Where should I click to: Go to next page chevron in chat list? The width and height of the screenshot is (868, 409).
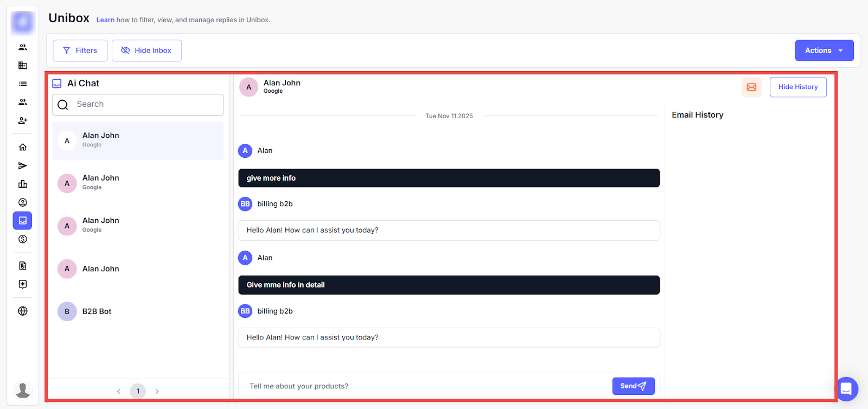[x=157, y=391]
